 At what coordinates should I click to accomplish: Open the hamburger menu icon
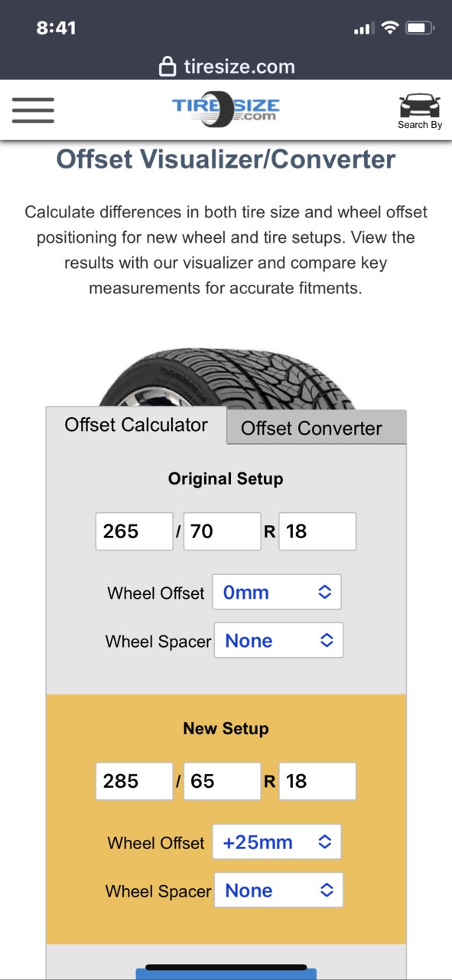pyautogui.click(x=33, y=110)
